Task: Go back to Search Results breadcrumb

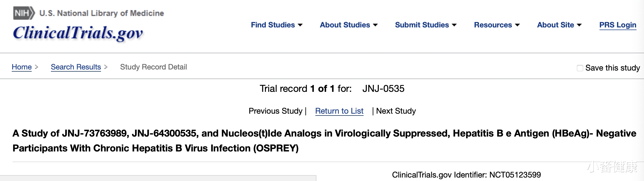Action: tap(76, 67)
